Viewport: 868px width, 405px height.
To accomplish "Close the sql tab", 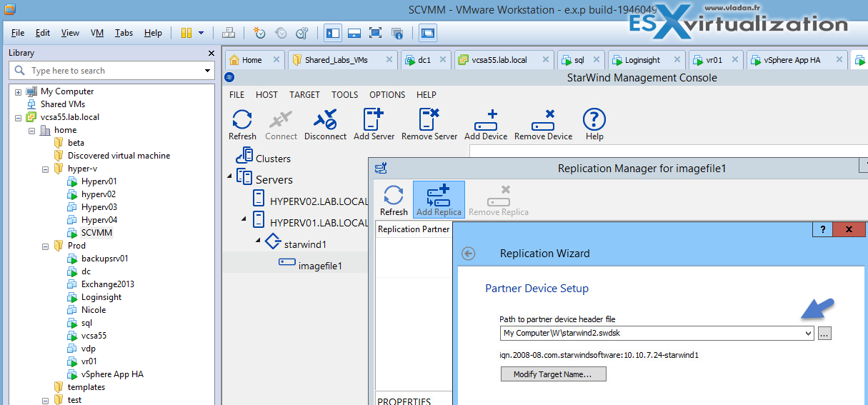I will [x=596, y=60].
